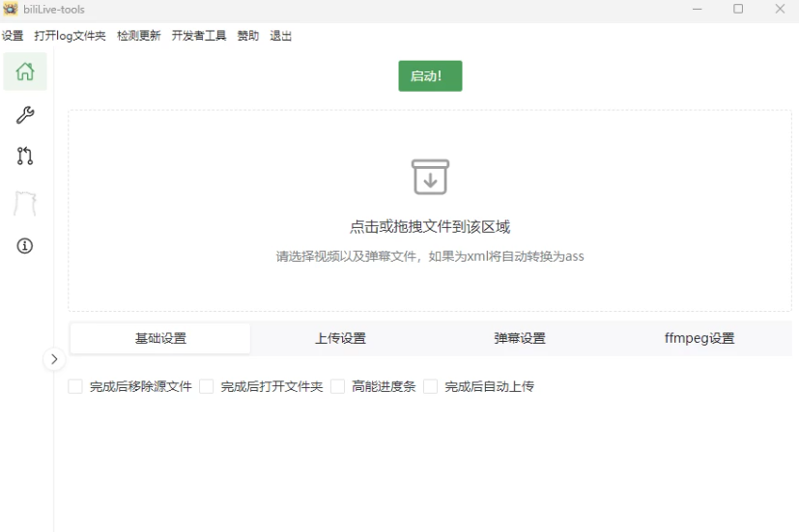799x532 pixels.
Task: Minimize the biliLive-tools window
Action: pyautogui.click(x=698, y=9)
